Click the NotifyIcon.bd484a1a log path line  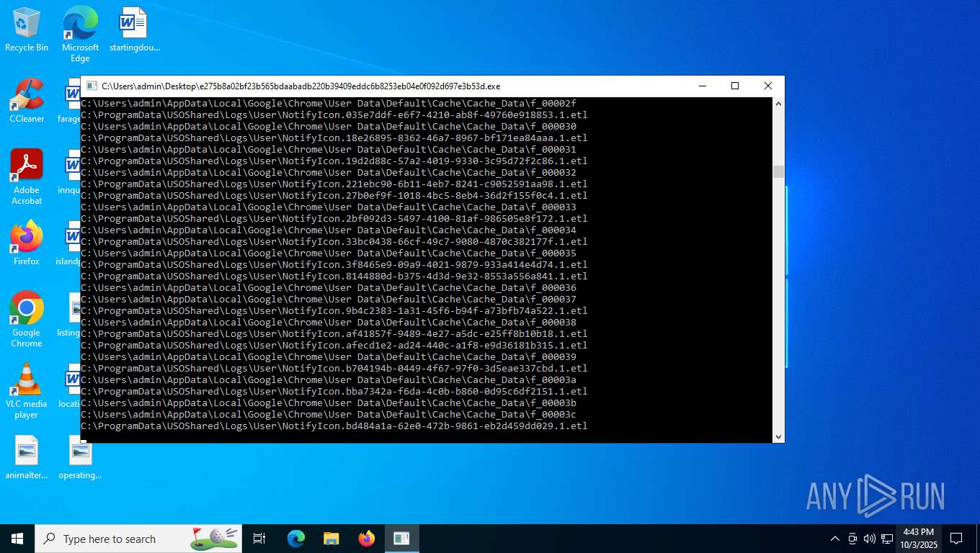coord(334,426)
